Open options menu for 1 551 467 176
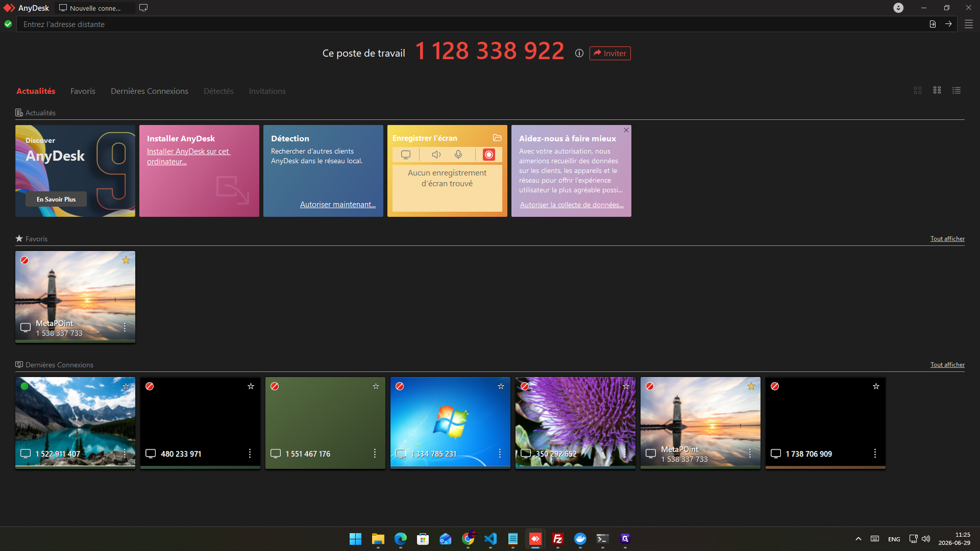 coord(375,453)
